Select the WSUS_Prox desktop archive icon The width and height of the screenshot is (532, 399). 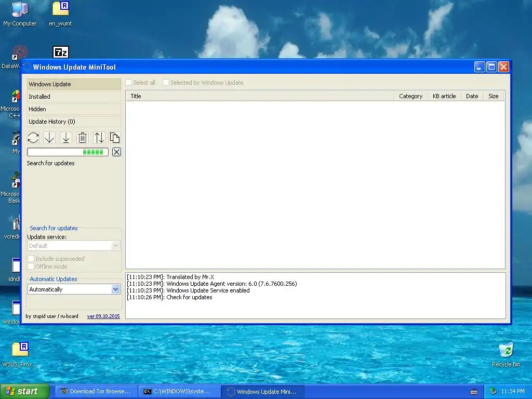20,354
